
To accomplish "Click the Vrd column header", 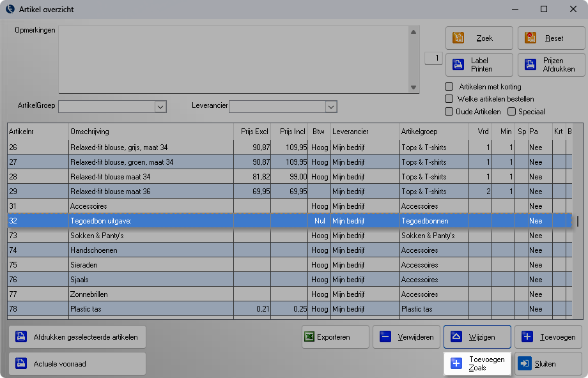I will (480, 132).
